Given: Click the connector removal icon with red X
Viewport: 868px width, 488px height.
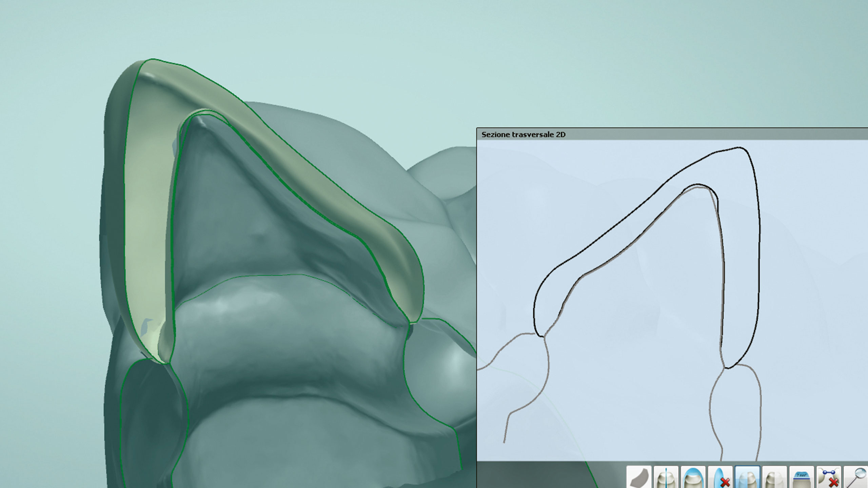Looking at the screenshot, I should click(829, 477).
